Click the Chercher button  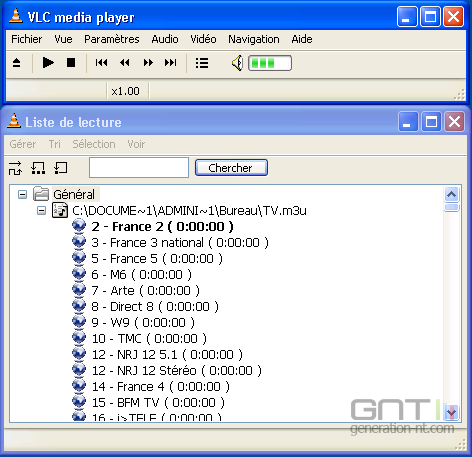click(231, 168)
